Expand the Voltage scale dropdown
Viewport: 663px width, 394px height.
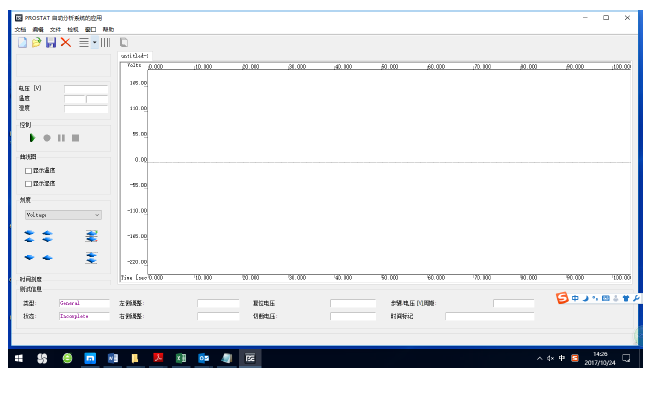click(x=63, y=215)
